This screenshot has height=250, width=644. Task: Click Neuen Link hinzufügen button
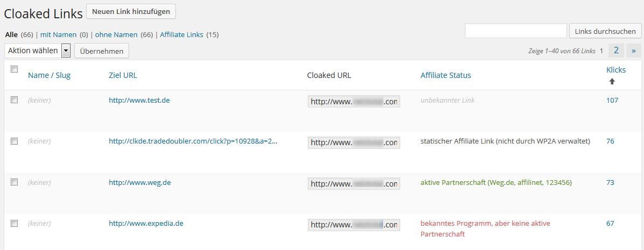coord(131,11)
